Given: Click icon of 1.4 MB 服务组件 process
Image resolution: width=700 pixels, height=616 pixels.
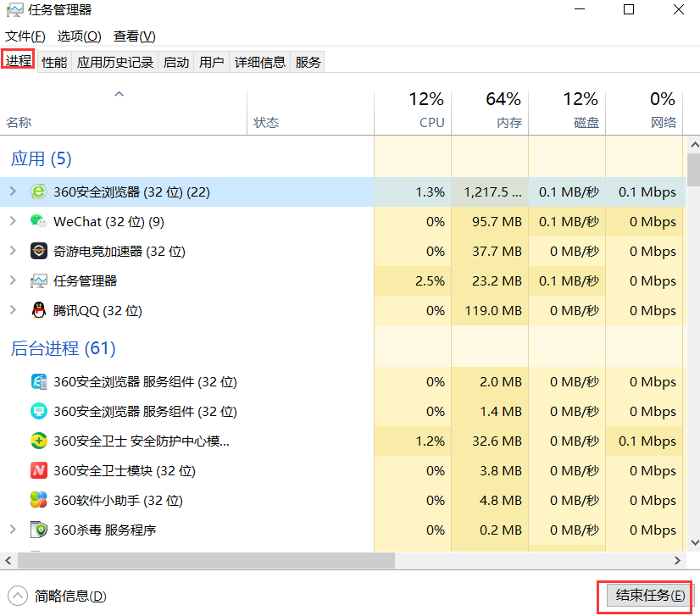Looking at the screenshot, I should [38, 411].
